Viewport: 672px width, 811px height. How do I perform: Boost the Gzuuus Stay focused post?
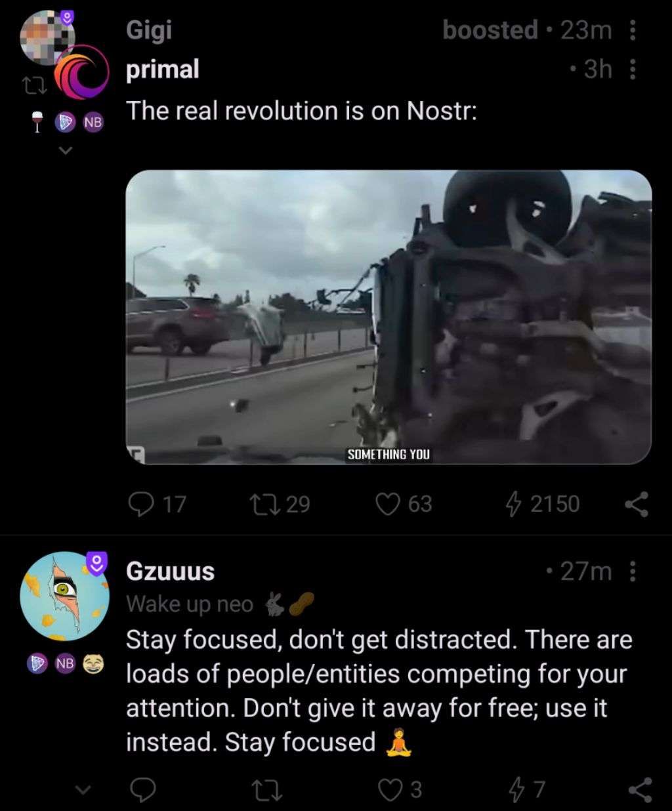click(269, 789)
